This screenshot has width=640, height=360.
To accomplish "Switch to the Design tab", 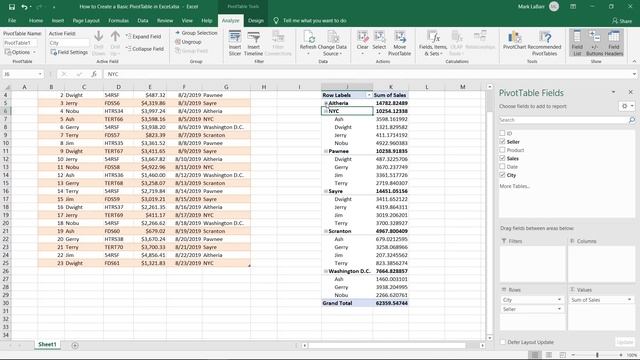I will (256, 20).
